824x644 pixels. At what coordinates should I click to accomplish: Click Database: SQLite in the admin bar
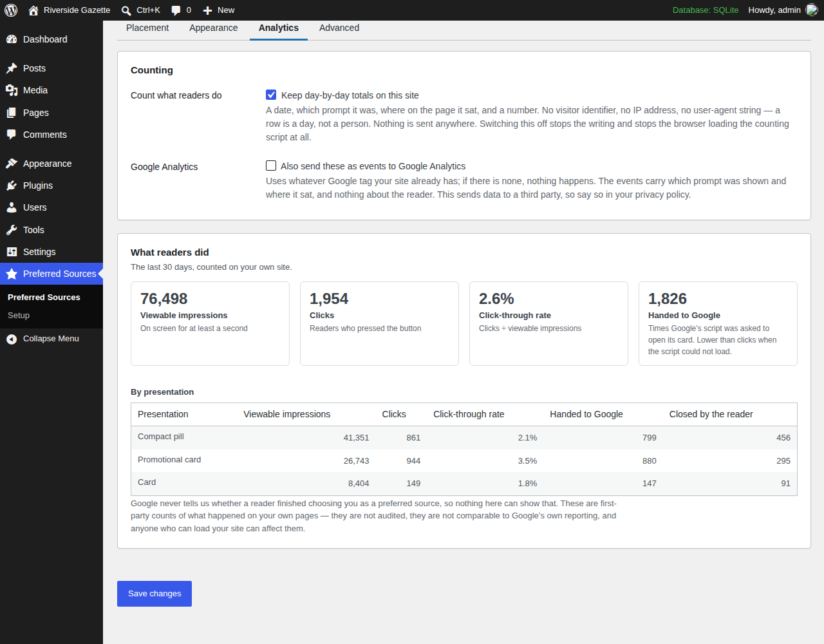[x=706, y=10]
